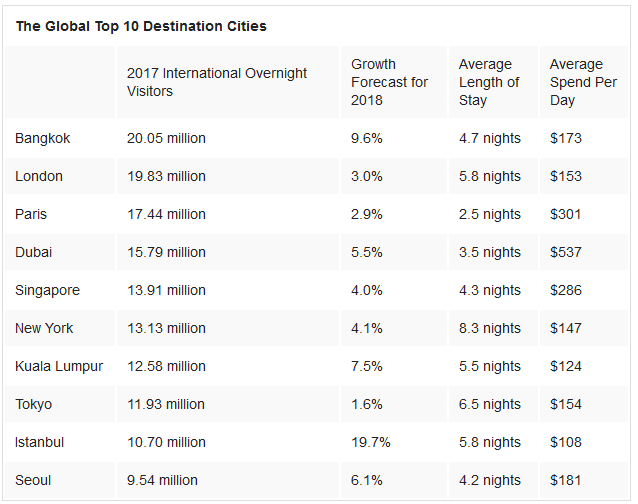Click Seoul's 9.54 million visitors cell

point(162,480)
